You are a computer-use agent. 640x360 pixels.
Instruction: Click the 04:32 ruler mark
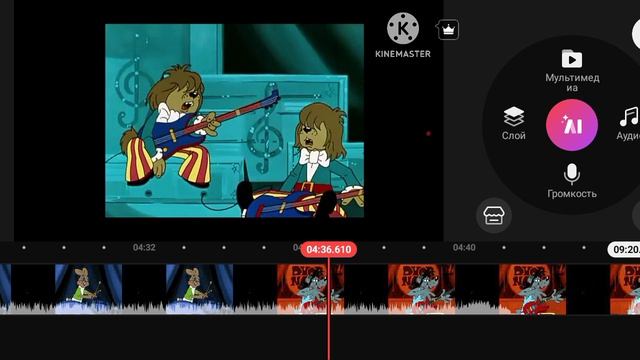point(144,247)
